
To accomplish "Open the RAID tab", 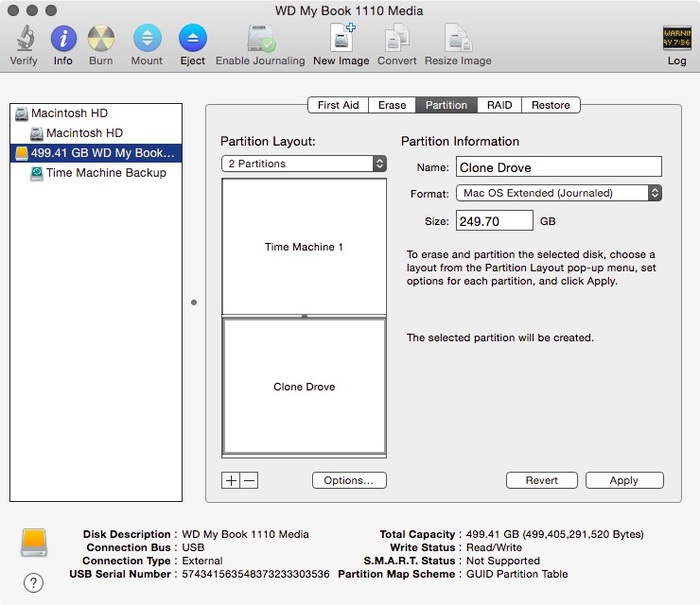I will pos(499,105).
